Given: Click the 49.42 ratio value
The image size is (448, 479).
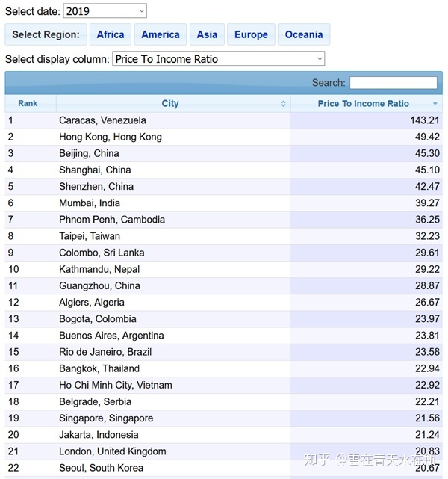Looking at the screenshot, I should pos(427,137).
